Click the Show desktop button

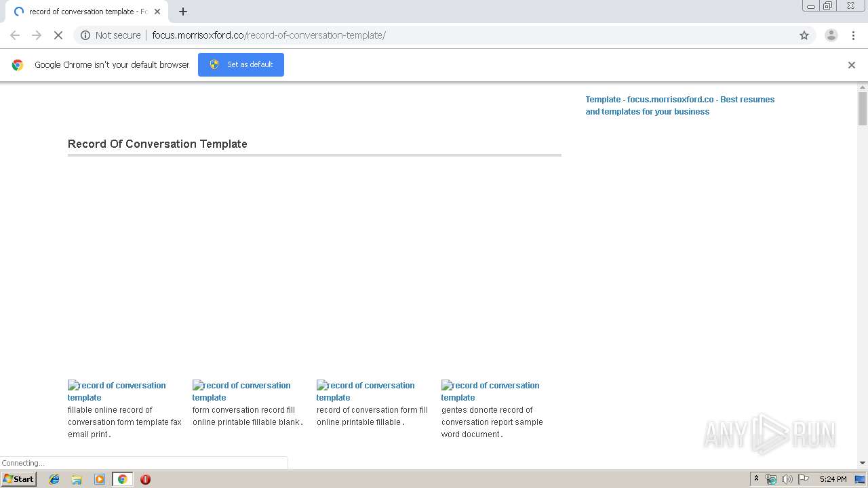[x=861, y=479]
